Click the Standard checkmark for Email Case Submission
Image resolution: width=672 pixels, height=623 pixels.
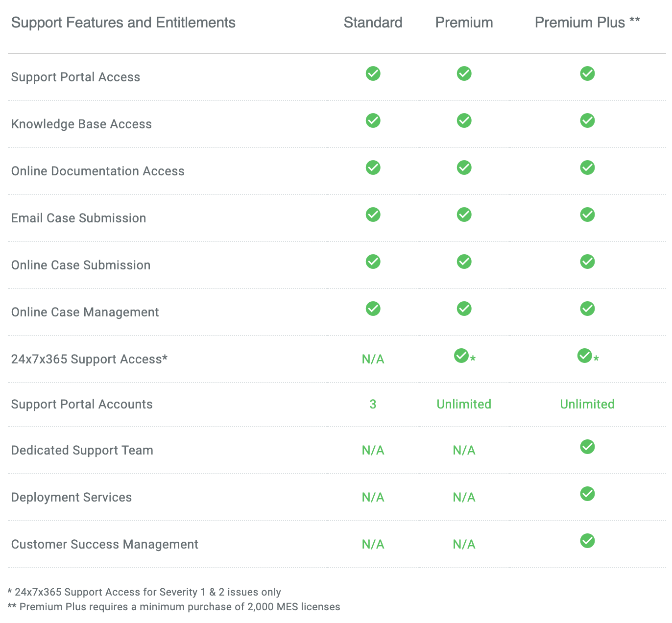[373, 215]
